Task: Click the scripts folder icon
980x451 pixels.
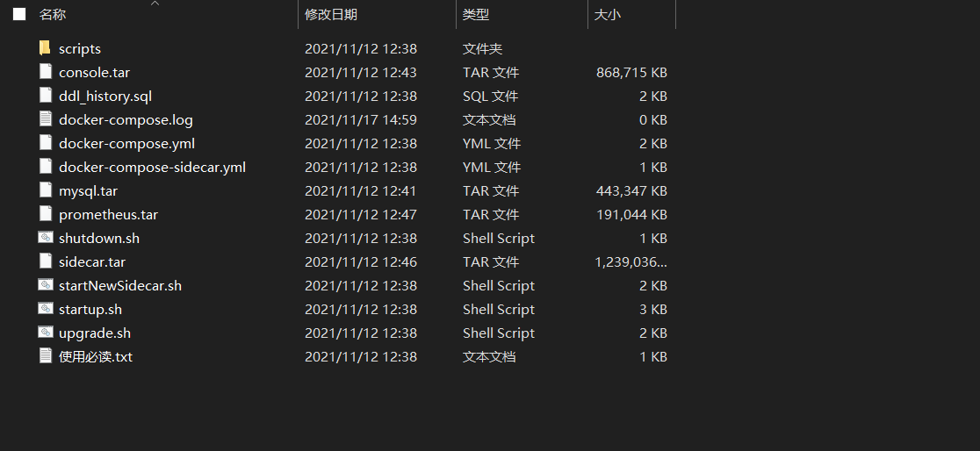Action: point(45,48)
